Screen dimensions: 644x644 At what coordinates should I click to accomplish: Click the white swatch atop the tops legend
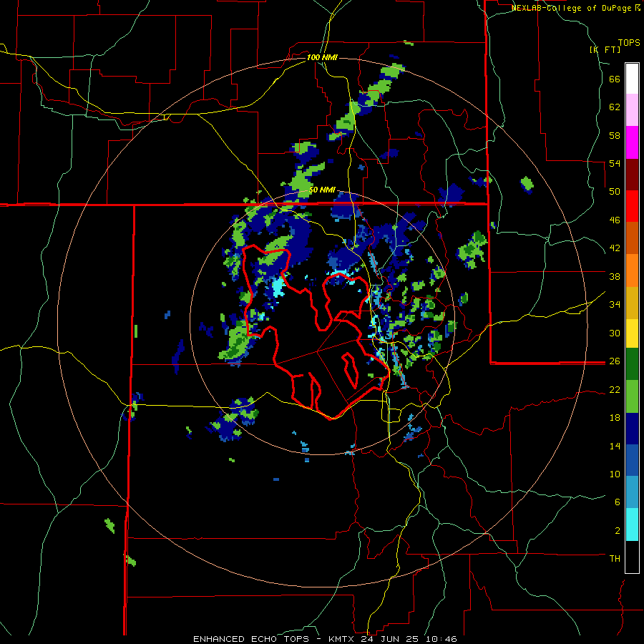click(x=632, y=79)
